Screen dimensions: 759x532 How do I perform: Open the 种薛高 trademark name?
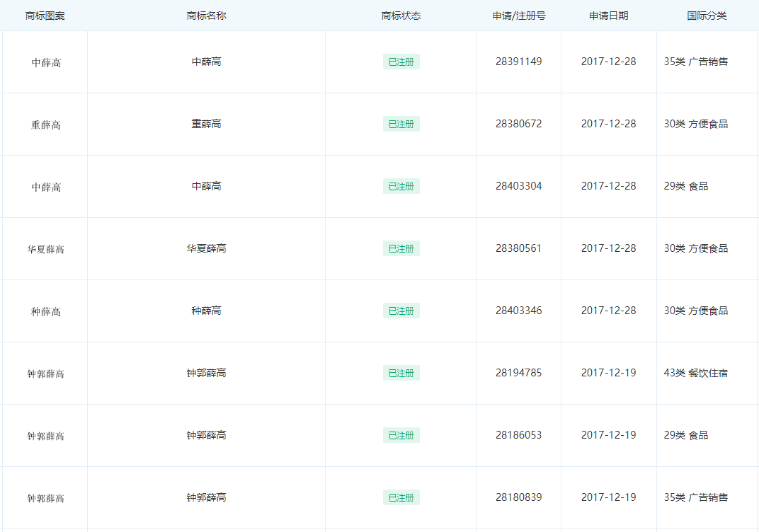206,311
